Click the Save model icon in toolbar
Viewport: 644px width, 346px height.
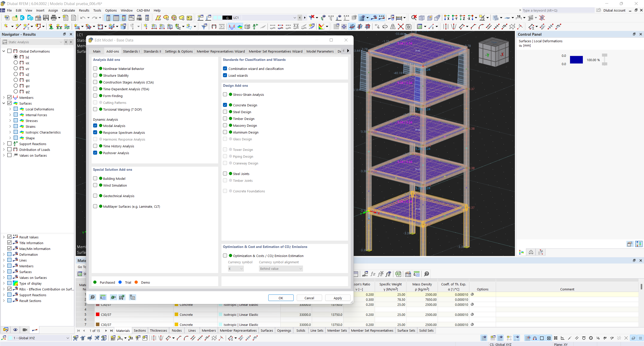point(46,18)
